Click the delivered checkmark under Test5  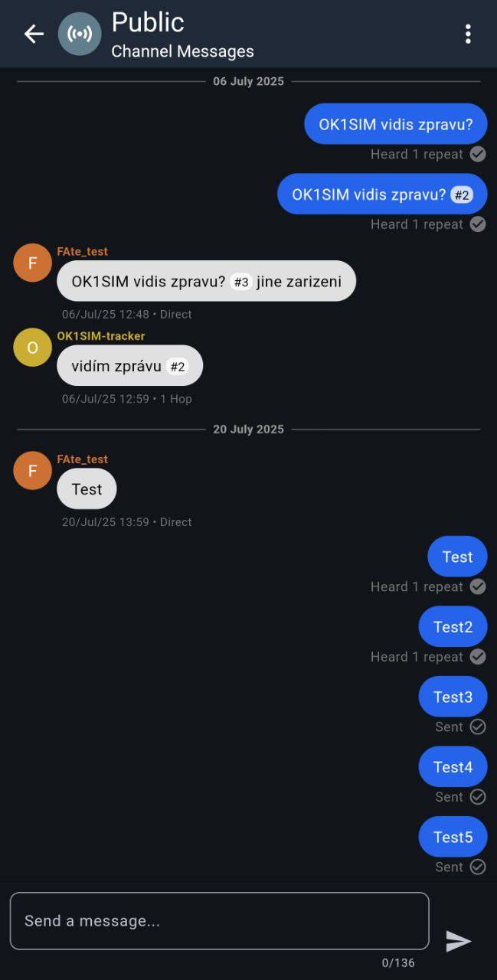point(478,867)
